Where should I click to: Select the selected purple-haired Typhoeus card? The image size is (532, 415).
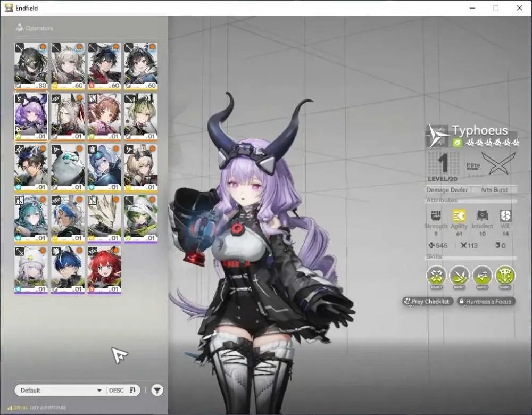click(x=31, y=117)
